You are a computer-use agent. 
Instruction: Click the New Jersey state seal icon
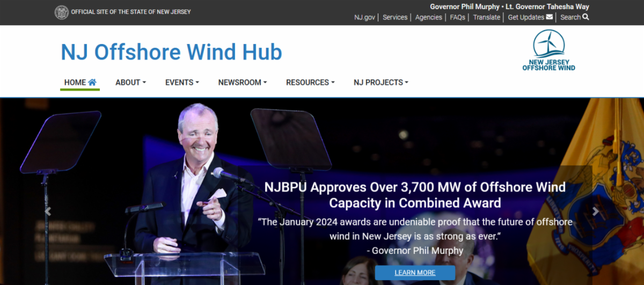point(62,12)
